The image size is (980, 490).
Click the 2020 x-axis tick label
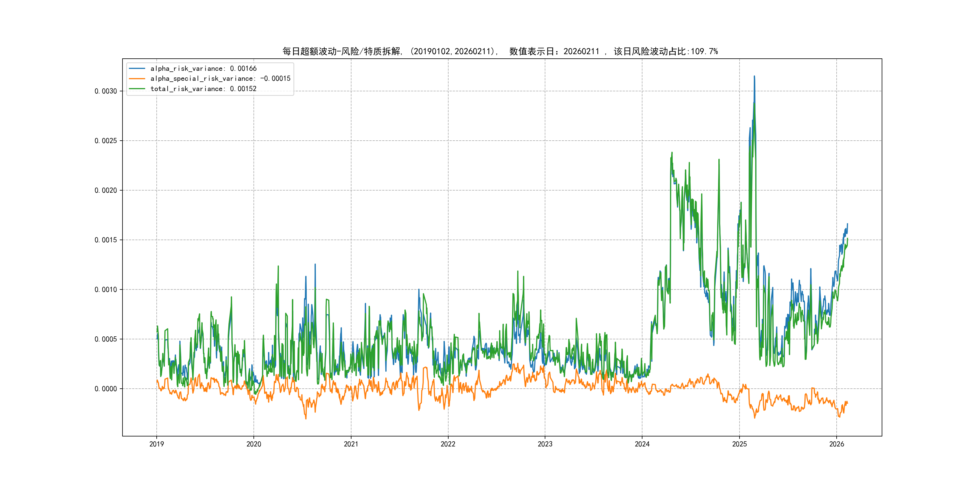click(x=254, y=444)
